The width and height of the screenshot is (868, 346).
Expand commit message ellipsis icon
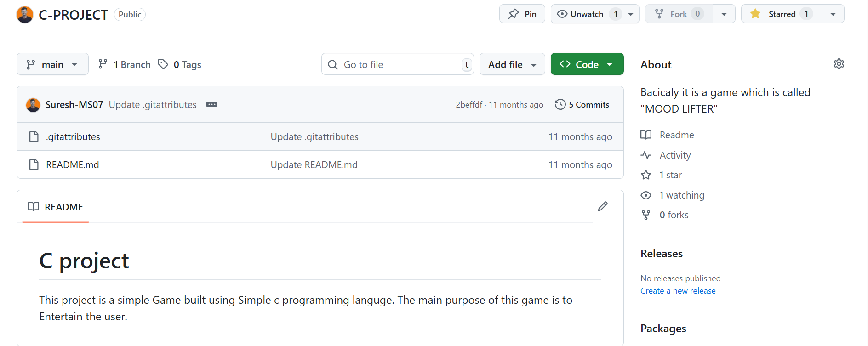click(x=211, y=105)
